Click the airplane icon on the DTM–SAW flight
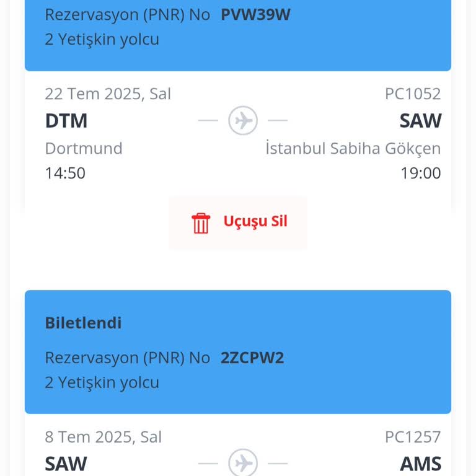476x476 pixels. (243, 120)
